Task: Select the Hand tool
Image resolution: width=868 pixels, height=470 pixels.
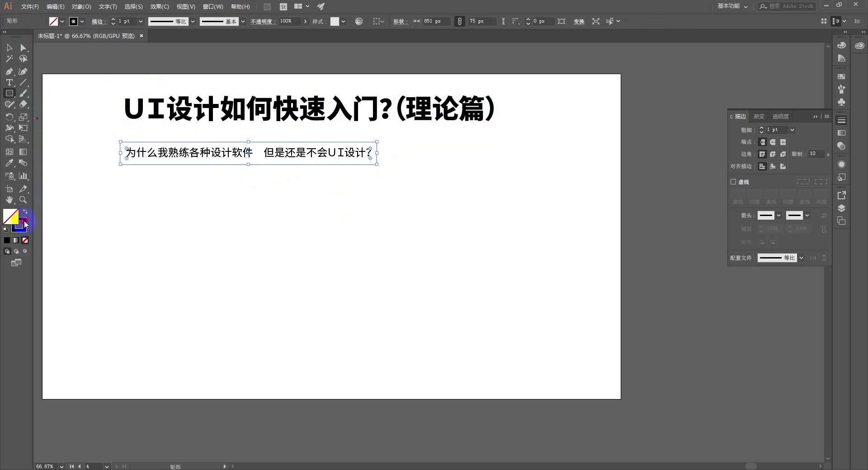Action: 9,200
